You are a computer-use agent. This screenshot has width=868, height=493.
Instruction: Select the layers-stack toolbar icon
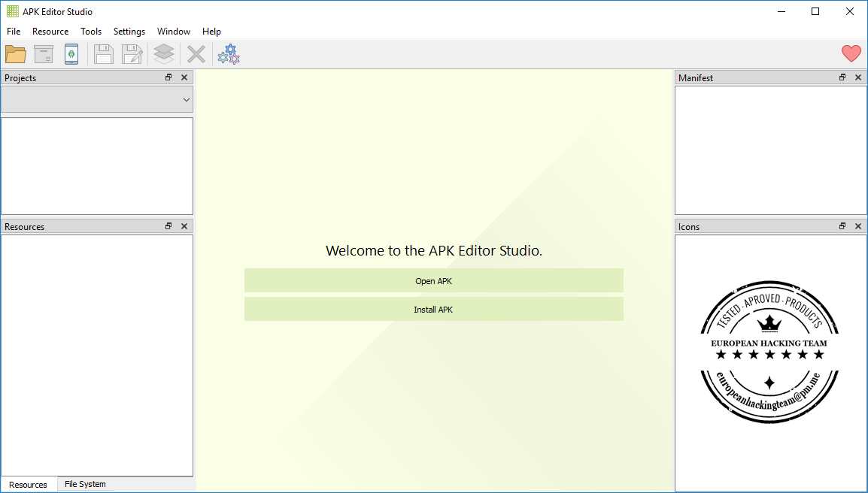(x=163, y=53)
